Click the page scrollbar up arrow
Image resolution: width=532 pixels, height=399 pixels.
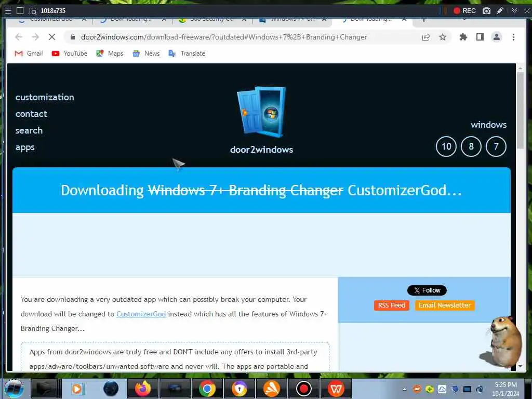520,68
